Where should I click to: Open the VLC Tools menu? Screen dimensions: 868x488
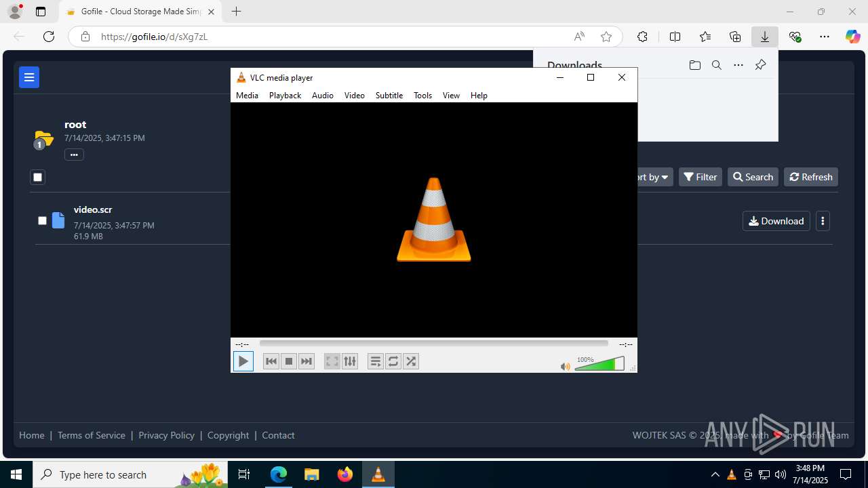pos(422,96)
